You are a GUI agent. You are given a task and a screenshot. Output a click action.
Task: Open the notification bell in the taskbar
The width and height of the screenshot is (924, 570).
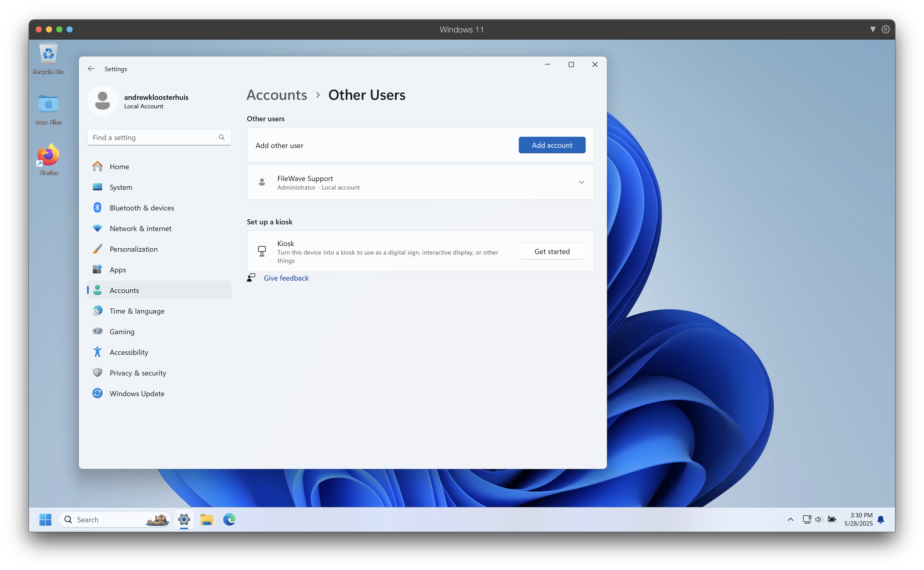tap(881, 520)
